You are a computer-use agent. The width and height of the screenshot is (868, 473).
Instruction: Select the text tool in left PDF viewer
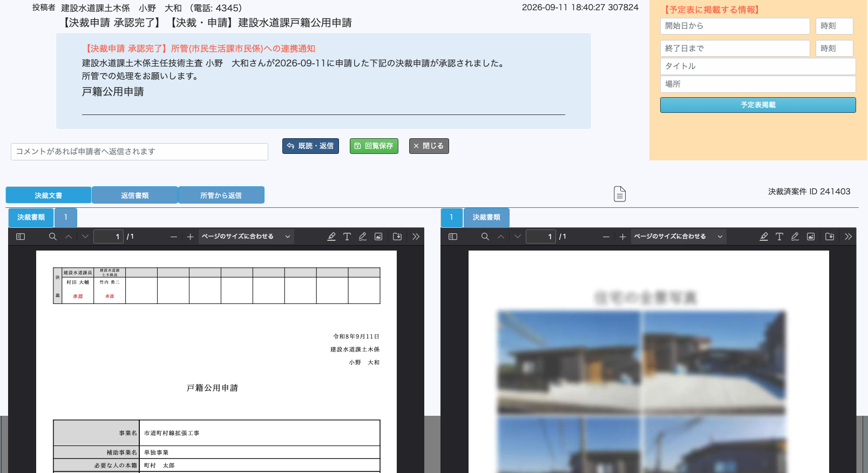tap(347, 236)
